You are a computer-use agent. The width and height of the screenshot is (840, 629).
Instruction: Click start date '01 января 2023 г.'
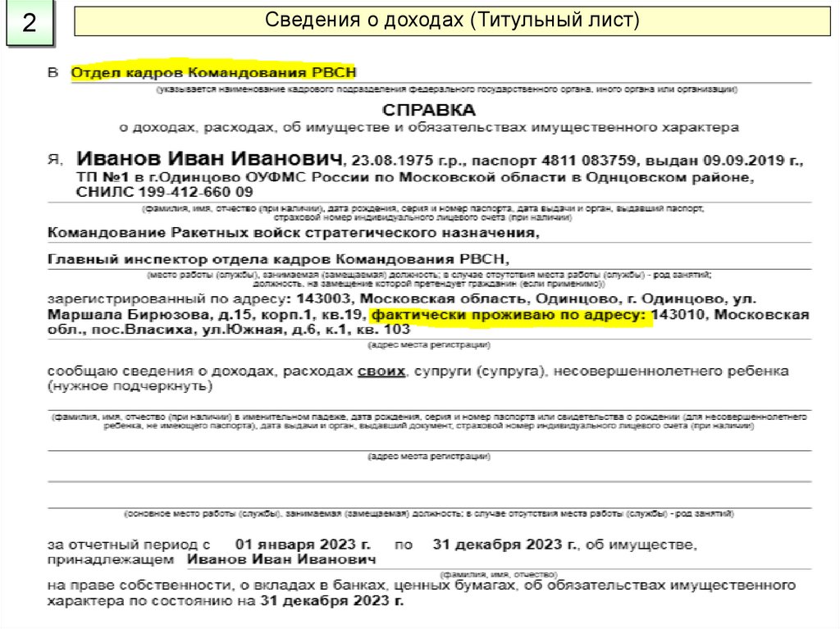point(303,545)
